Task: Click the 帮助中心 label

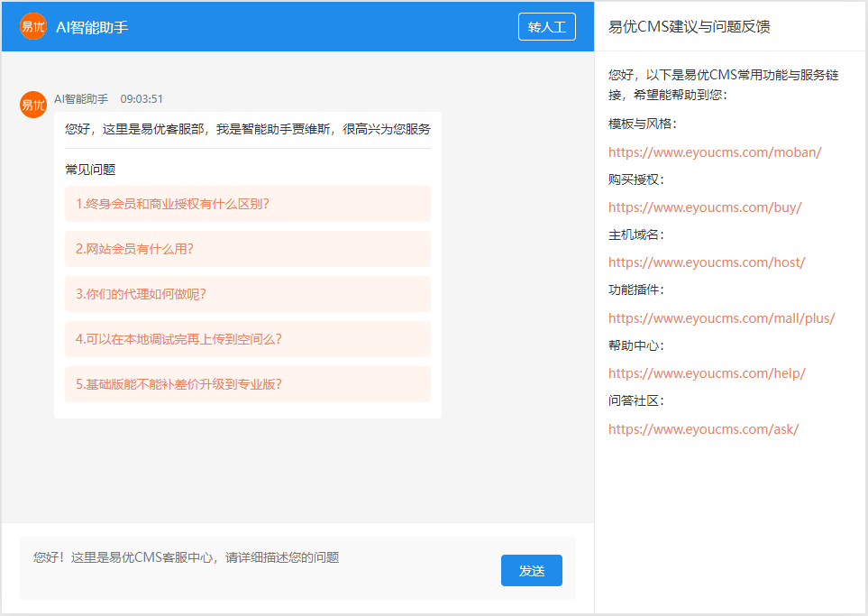Action: tap(635, 345)
